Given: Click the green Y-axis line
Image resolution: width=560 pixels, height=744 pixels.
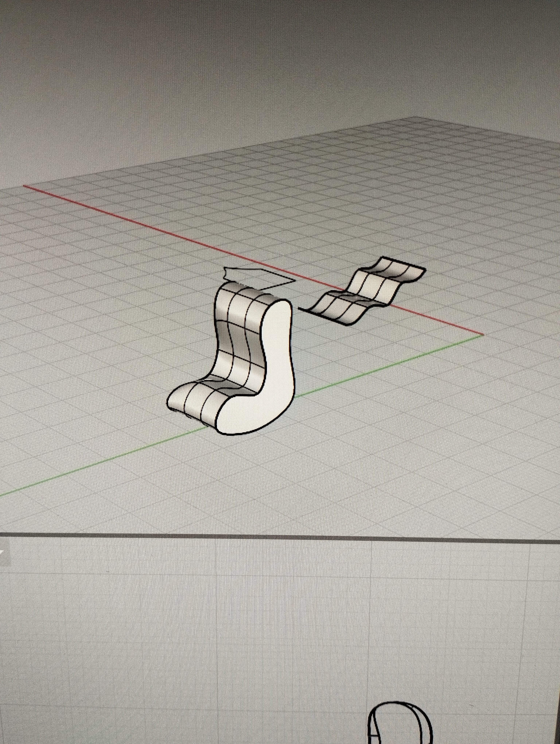Looking at the screenshot, I should tap(101, 462).
